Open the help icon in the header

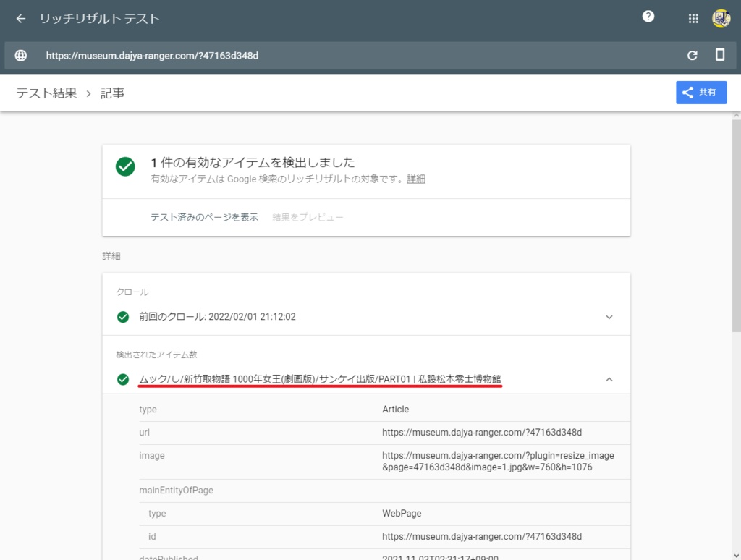(648, 17)
